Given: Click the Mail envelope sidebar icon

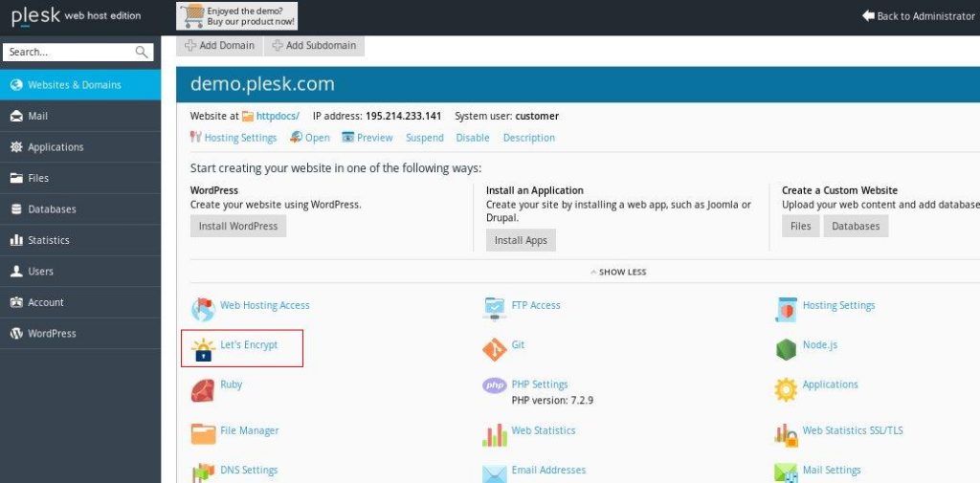Looking at the screenshot, I should (17, 117).
